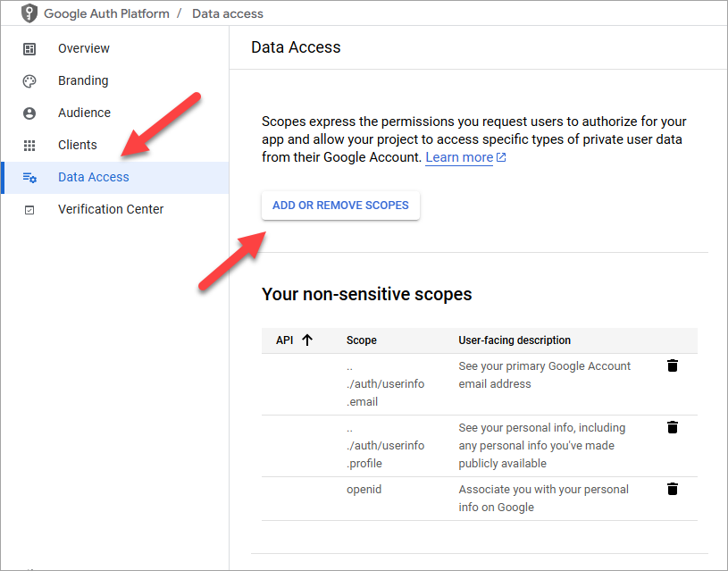Click the Data Access page title
Image resolution: width=728 pixels, height=571 pixels.
coord(296,47)
